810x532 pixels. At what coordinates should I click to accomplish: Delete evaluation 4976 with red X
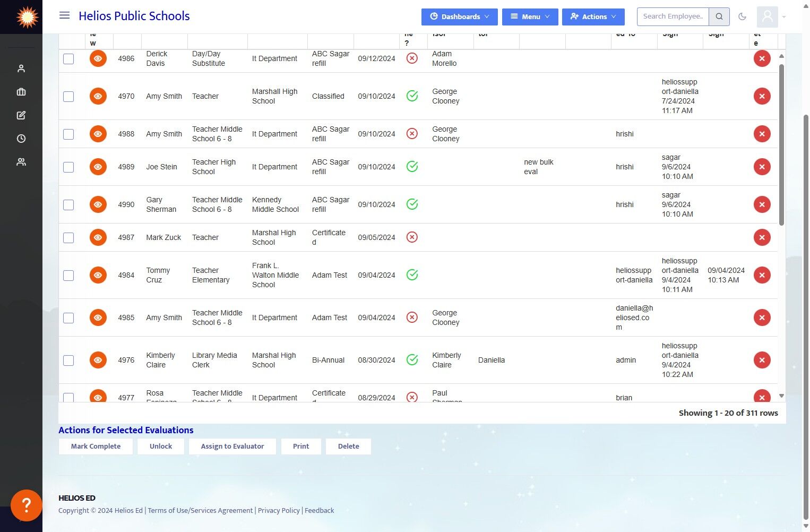pos(762,360)
